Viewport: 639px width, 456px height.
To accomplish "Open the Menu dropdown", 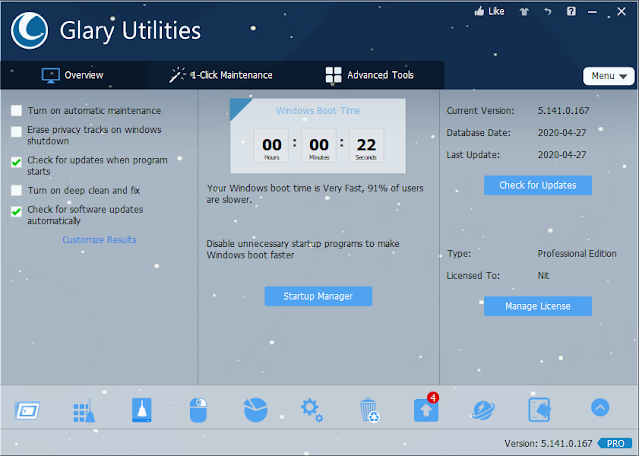I will (608, 76).
